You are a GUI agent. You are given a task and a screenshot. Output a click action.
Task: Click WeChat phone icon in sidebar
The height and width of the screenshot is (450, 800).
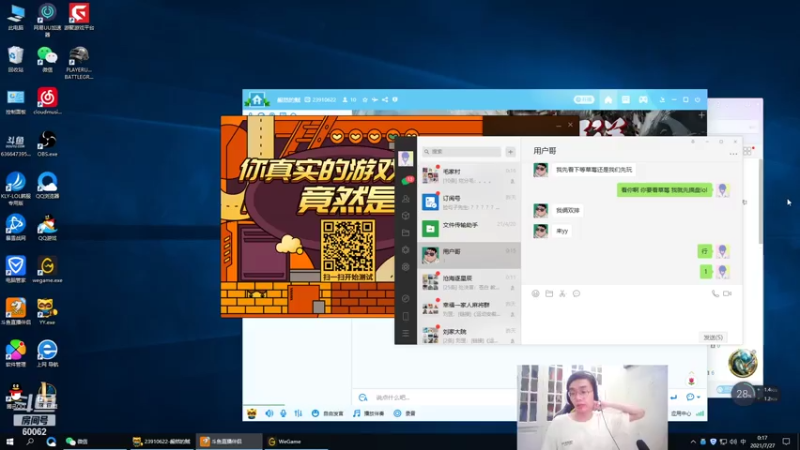(x=406, y=316)
